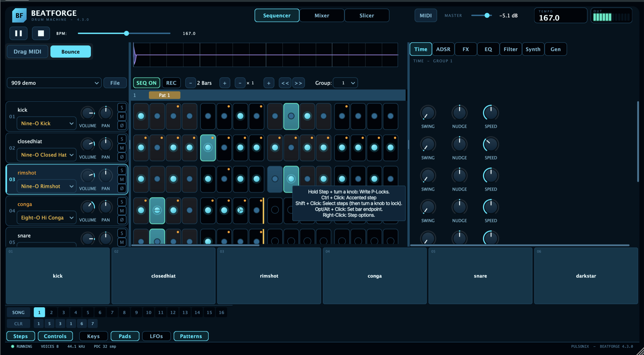Image resolution: width=644 pixels, height=355 pixels.
Task: Open the FX tab
Action: 465,49
